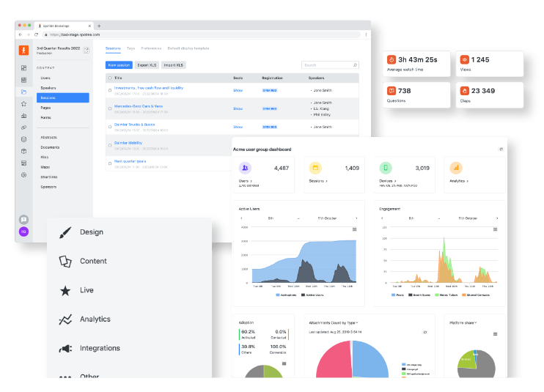Click the Design brush icon
The image size is (544, 392).
coord(65,232)
